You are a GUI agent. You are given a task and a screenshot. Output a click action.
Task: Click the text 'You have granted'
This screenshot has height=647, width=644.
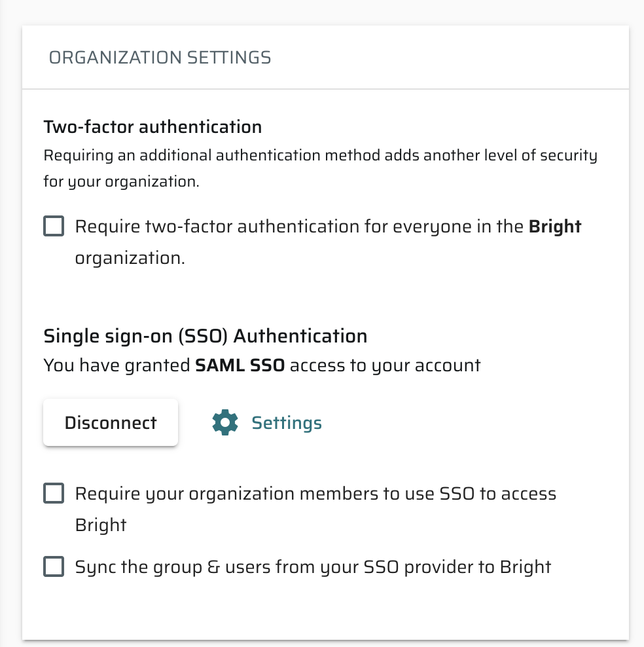click(116, 365)
